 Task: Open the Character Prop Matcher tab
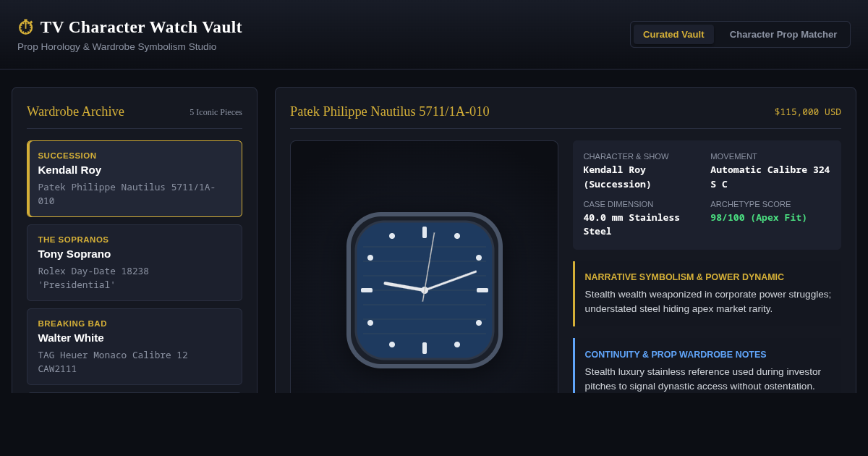point(783,34)
